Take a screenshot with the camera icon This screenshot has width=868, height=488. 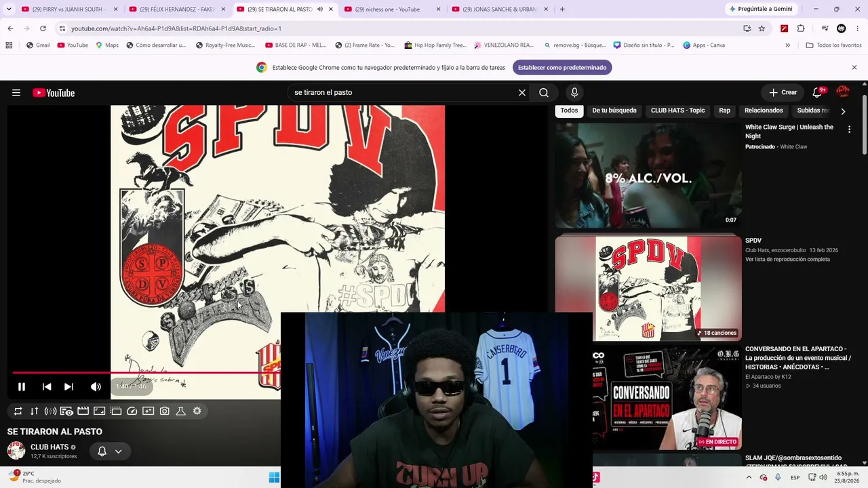click(164, 411)
